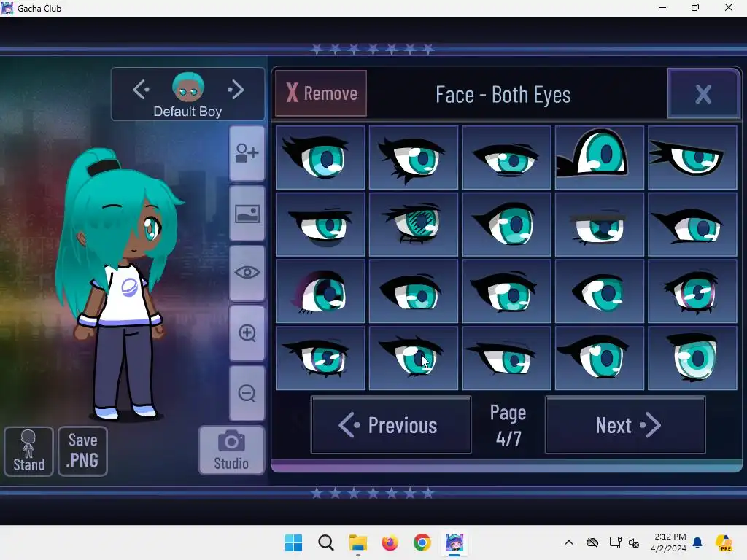The image size is (747, 560).
Task: Choose the angry spiky-lash eye, top row last
Action: (692, 157)
